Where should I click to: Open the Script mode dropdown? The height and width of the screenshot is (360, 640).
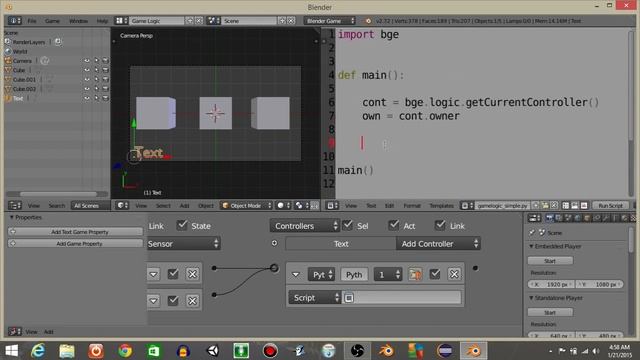[x=314, y=298]
